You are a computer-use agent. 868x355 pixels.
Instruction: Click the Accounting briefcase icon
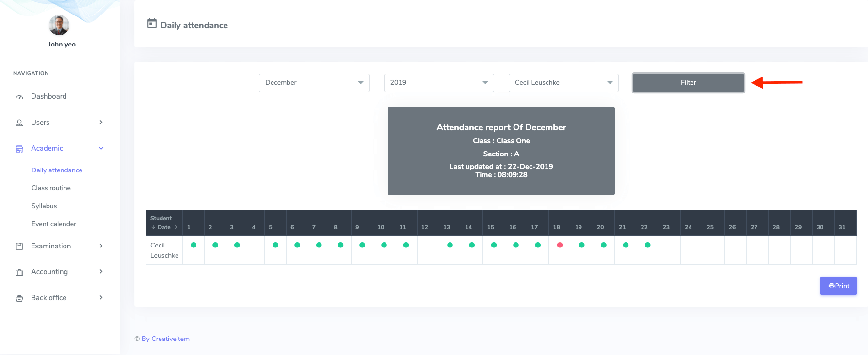(x=19, y=272)
